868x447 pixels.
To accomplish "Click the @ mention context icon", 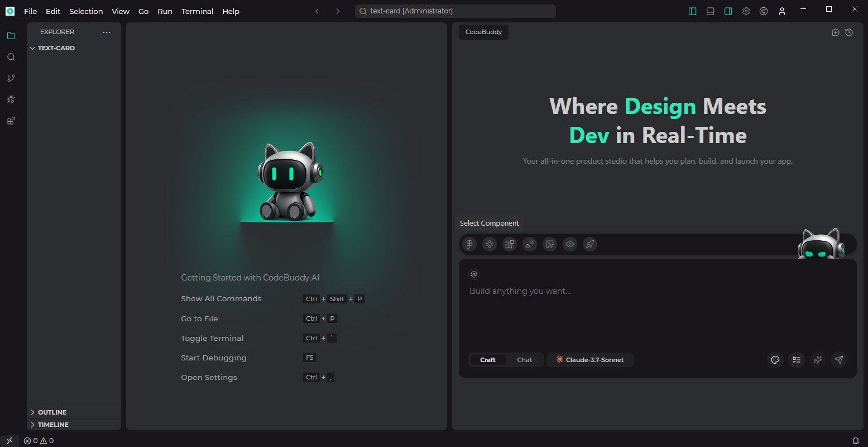I will (474, 274).
